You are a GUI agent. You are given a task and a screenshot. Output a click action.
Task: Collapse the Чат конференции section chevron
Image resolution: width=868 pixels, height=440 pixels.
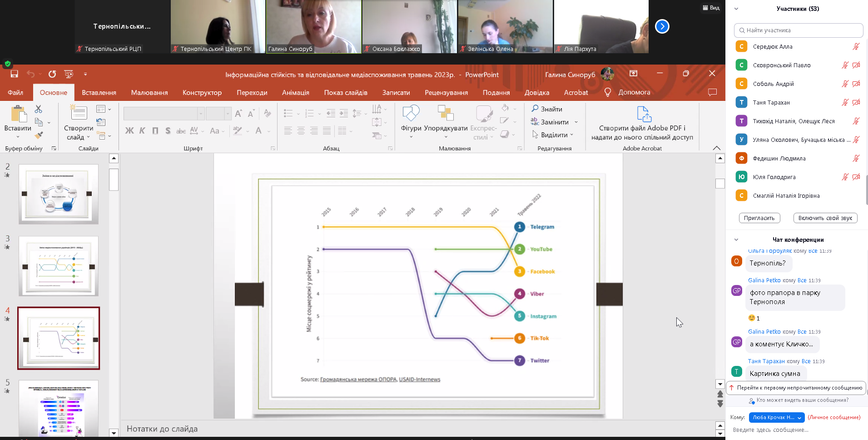[736, 240]
